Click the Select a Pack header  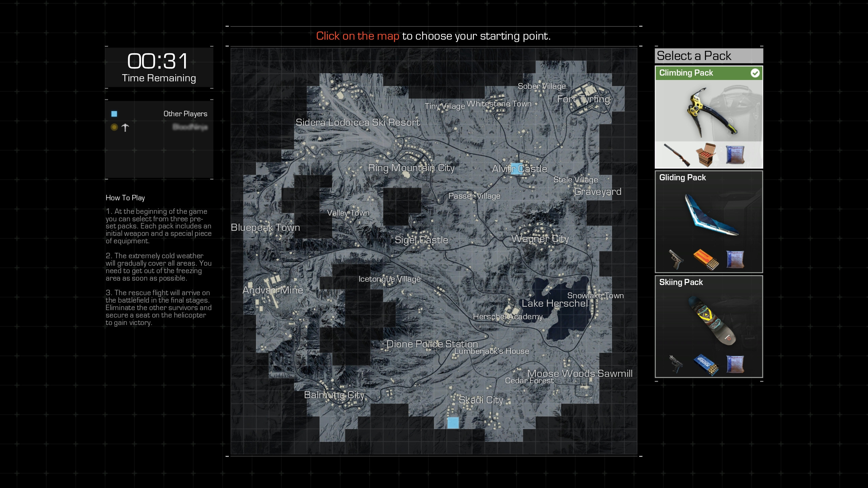(709, 56)
